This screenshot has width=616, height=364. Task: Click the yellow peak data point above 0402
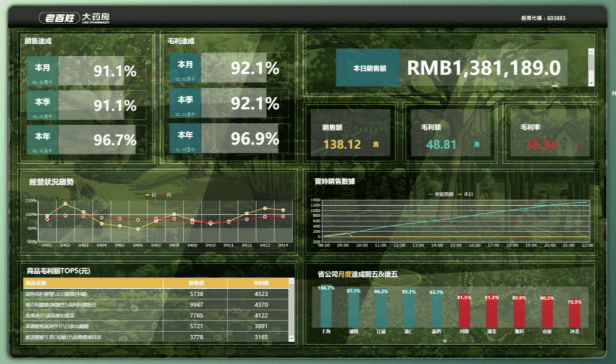(65, 203)
